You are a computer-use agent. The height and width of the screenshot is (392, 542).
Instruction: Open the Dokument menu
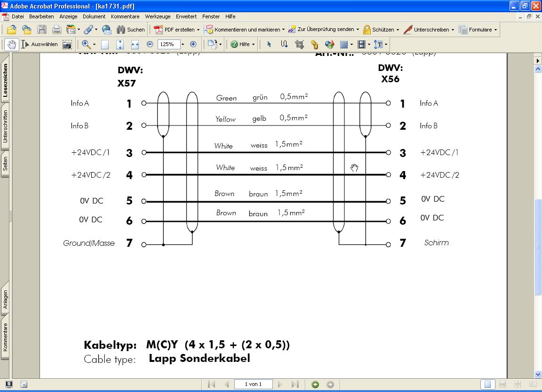coord(94,16)
